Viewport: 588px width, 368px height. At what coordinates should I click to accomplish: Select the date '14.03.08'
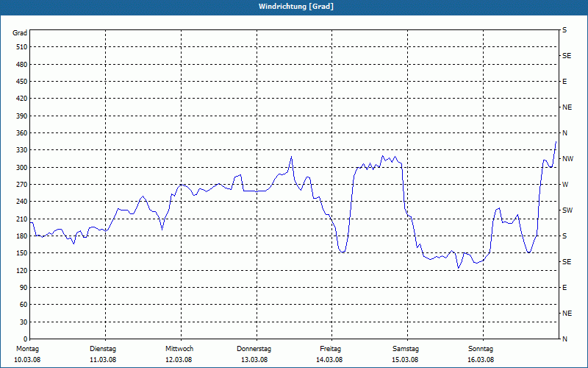pos(329,360)
